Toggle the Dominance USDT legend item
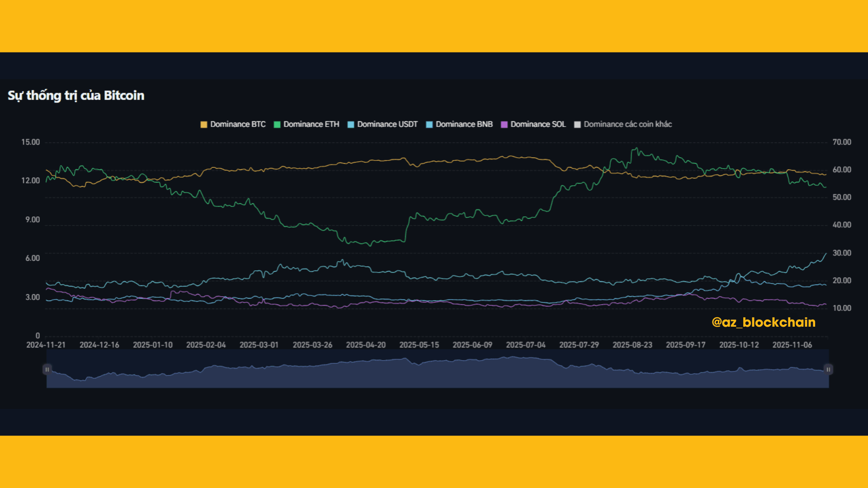 click(387, 124)
